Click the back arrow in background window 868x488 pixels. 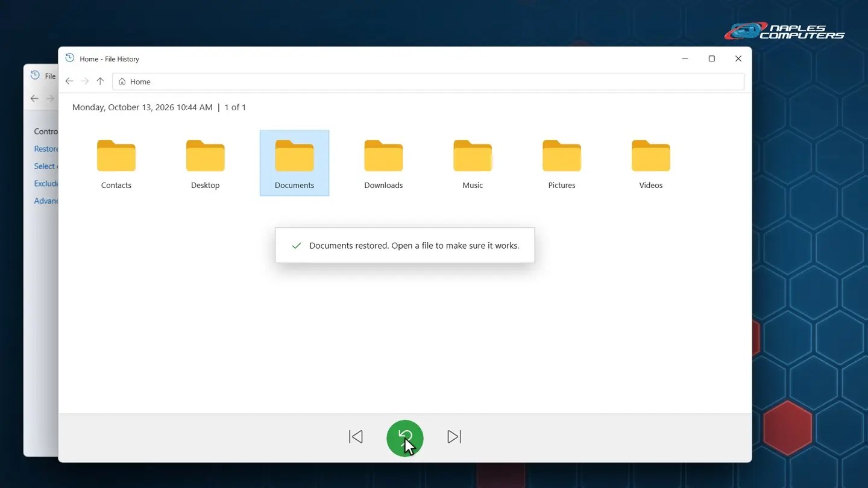pyautogui.click(x=34, y=98)
